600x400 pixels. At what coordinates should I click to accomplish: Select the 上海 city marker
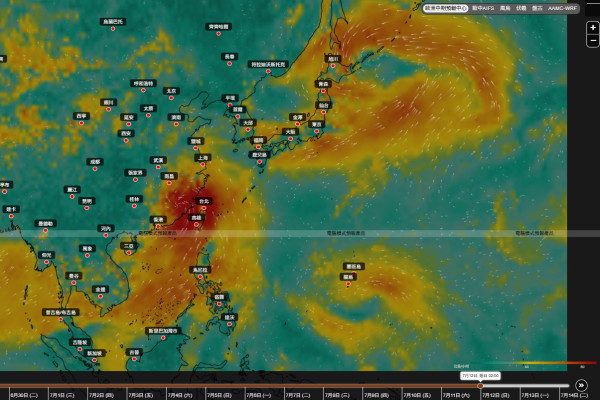(202, 158)
